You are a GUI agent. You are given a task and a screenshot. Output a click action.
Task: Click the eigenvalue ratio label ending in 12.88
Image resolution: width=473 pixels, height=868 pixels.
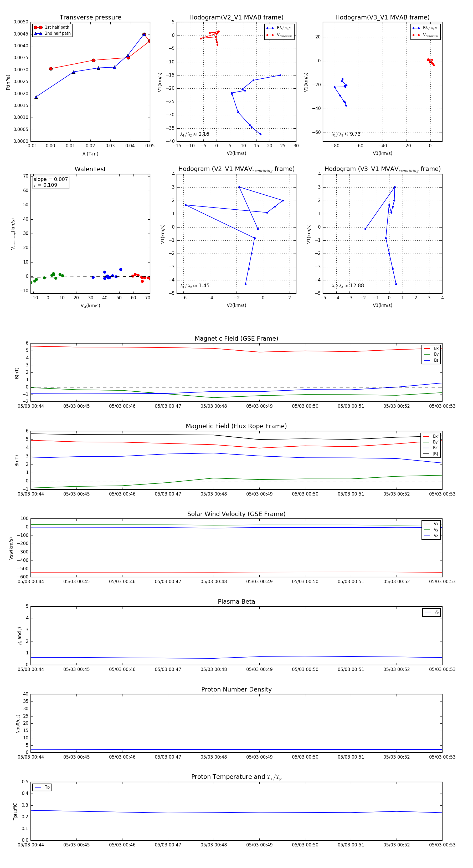(348, 286)
